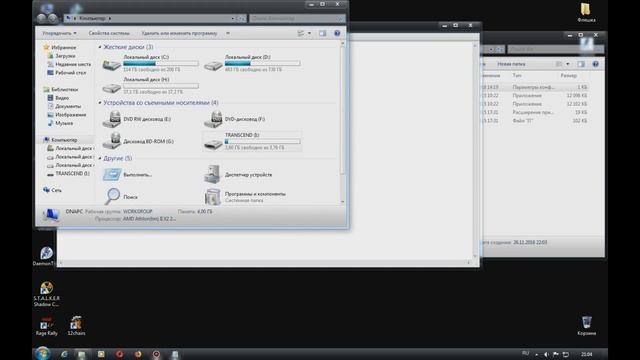Open the Упорядочить dropdown menu

click(59, 33)
